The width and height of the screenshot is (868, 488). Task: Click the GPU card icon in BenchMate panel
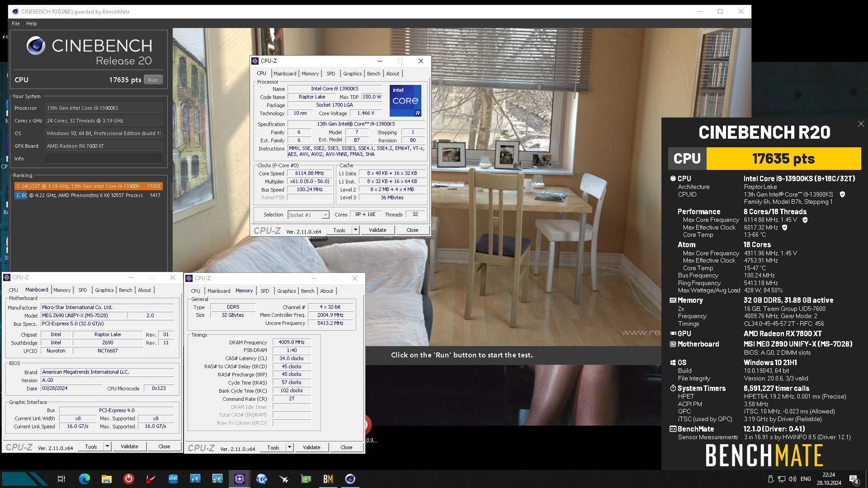tap(673, 333)
